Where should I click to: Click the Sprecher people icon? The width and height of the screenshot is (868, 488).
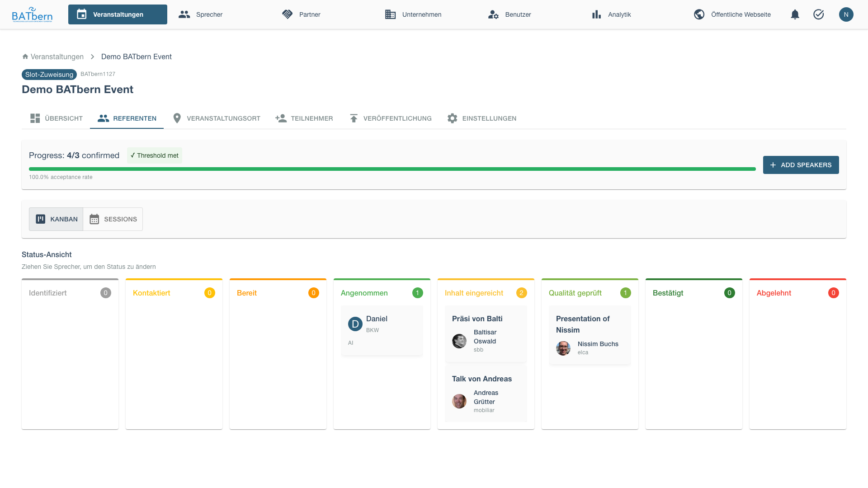pos(184,14)
